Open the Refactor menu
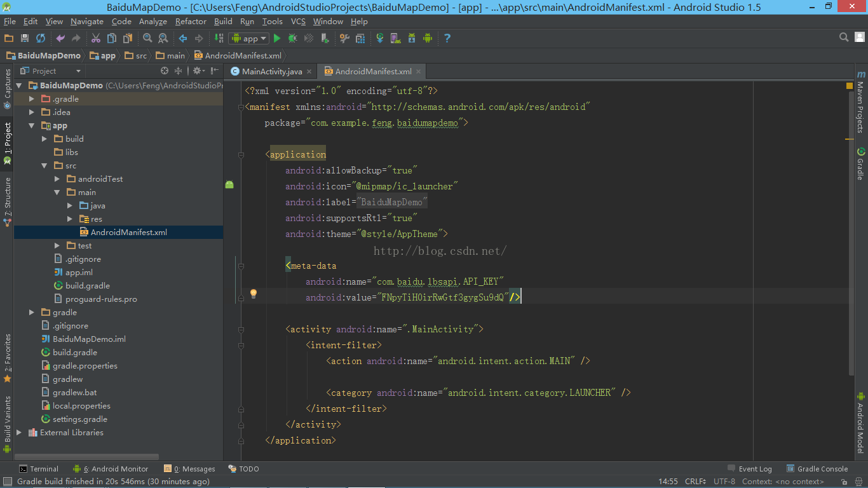The image size is (868, 488). click(x=191, y=21)
